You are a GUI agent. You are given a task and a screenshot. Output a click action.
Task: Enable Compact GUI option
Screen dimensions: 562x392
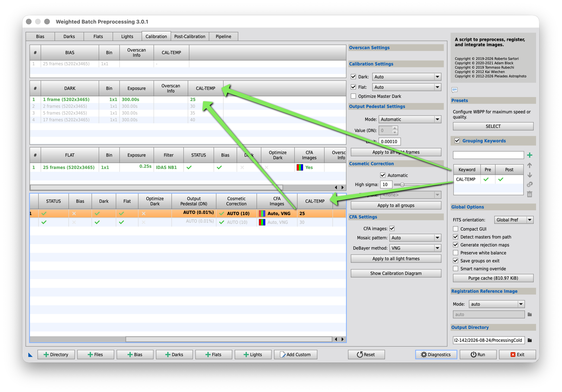(x=455, y=229)
